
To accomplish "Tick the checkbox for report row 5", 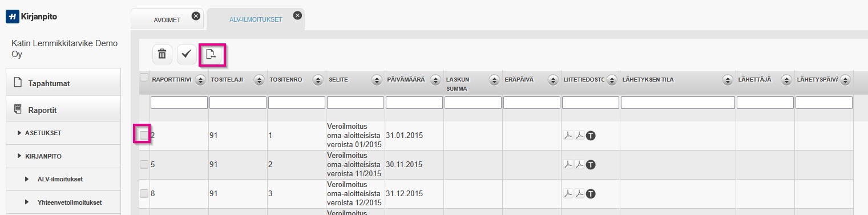I will click(x=144, y=164).
